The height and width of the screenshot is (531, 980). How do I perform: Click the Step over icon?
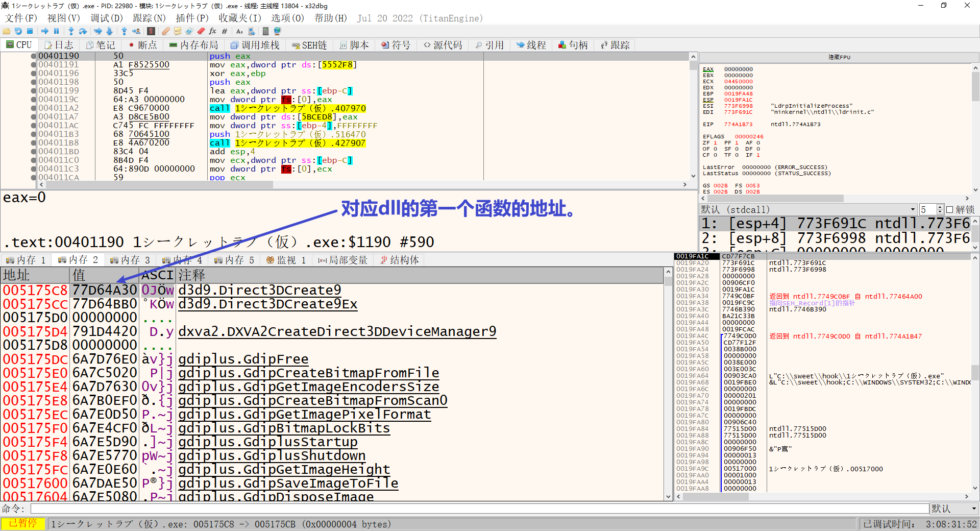click(83, 31)
